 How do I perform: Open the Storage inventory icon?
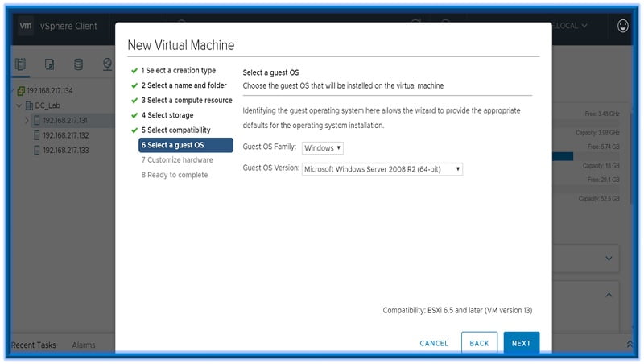tap(78, 64)
